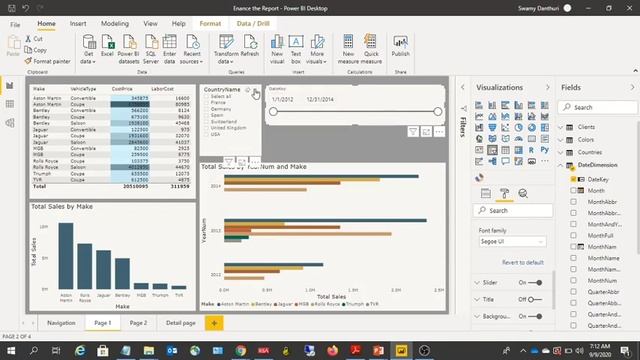
Task: Click the date slicer filter icon
Action: click(413, 131)
